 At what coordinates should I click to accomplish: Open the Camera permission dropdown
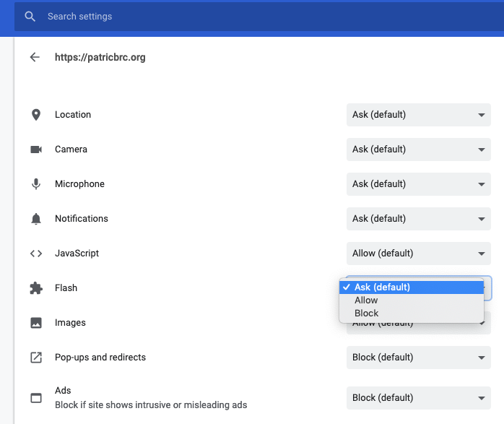point(418,150)
